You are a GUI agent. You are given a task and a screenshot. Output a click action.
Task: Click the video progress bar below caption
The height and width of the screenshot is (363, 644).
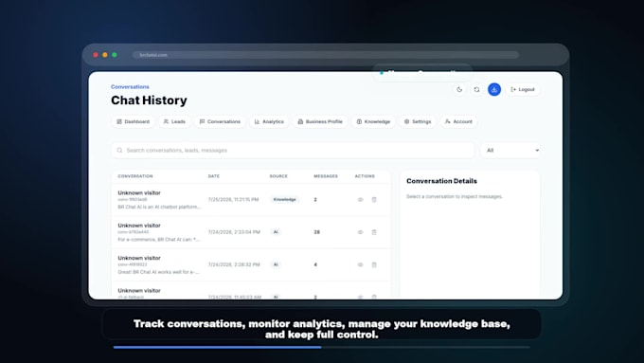[322, 348]
